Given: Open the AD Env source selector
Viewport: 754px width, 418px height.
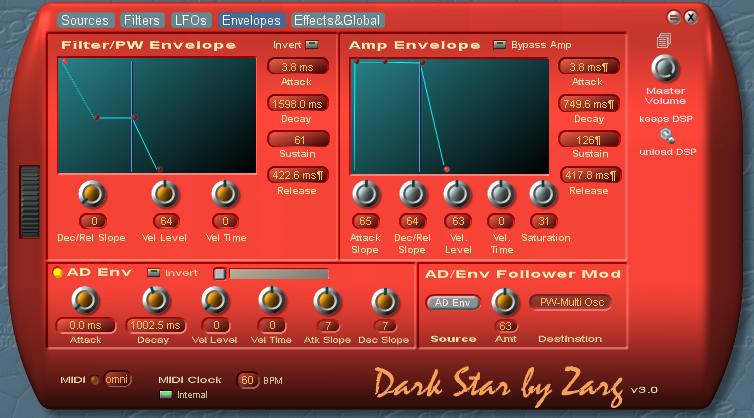Looking at the screenshot, I should 453,303.
